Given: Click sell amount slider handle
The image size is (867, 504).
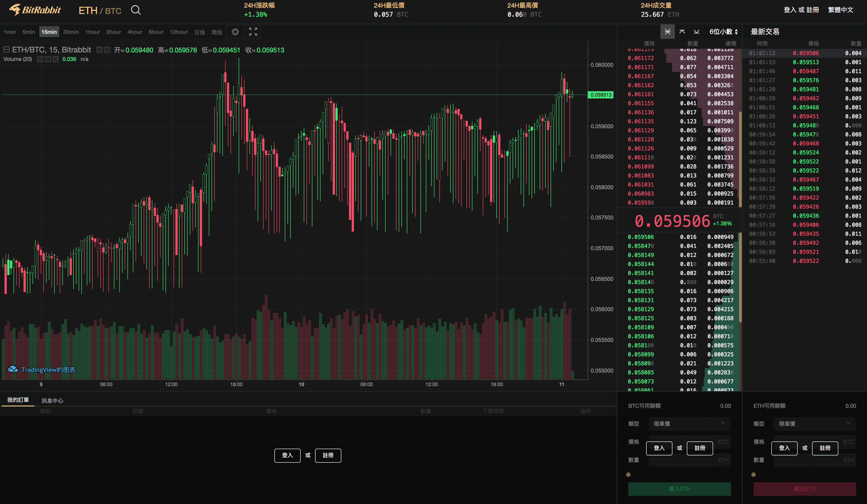Looking at the screenshot, I should [754, 474].
